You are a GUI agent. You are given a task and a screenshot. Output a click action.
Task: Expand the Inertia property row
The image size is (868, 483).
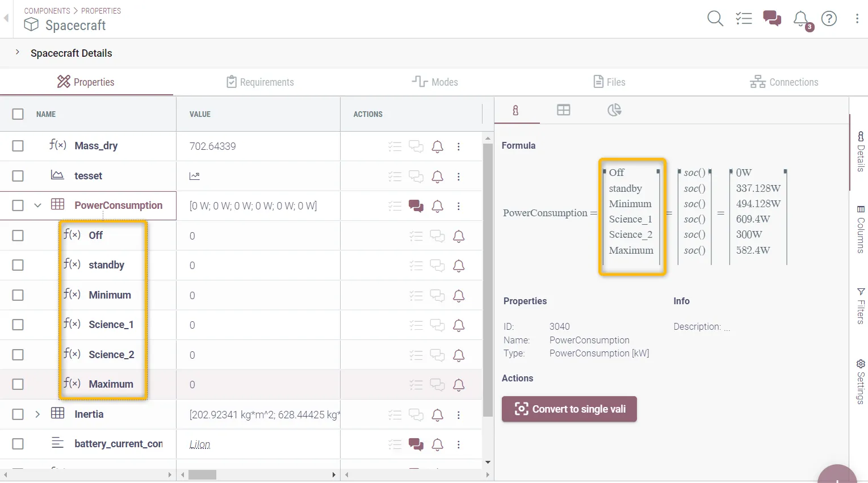37,414
